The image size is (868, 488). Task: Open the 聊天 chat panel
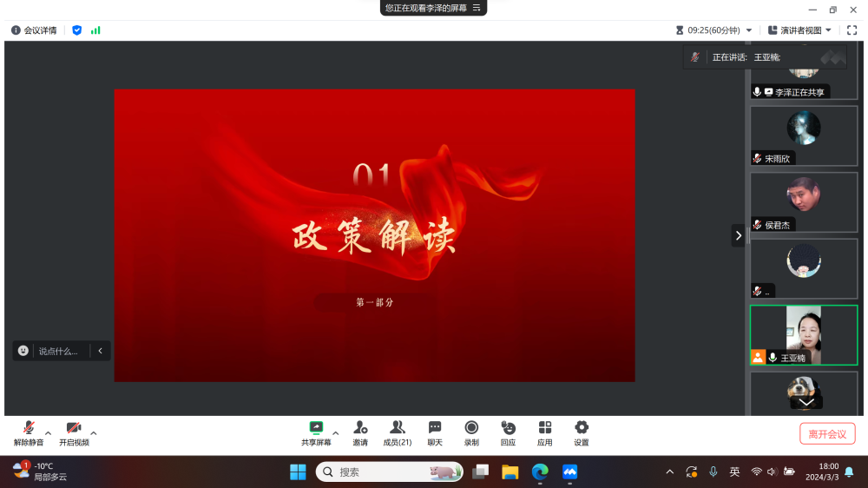(435, 433)
